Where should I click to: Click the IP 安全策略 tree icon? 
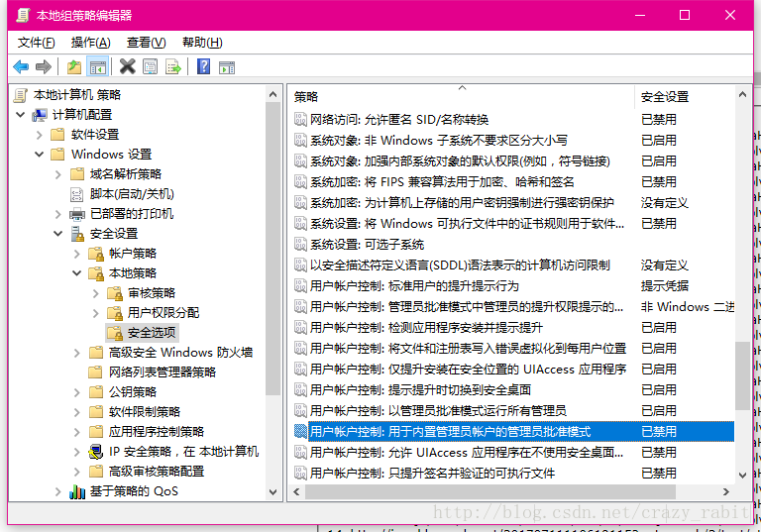[96, 452]
